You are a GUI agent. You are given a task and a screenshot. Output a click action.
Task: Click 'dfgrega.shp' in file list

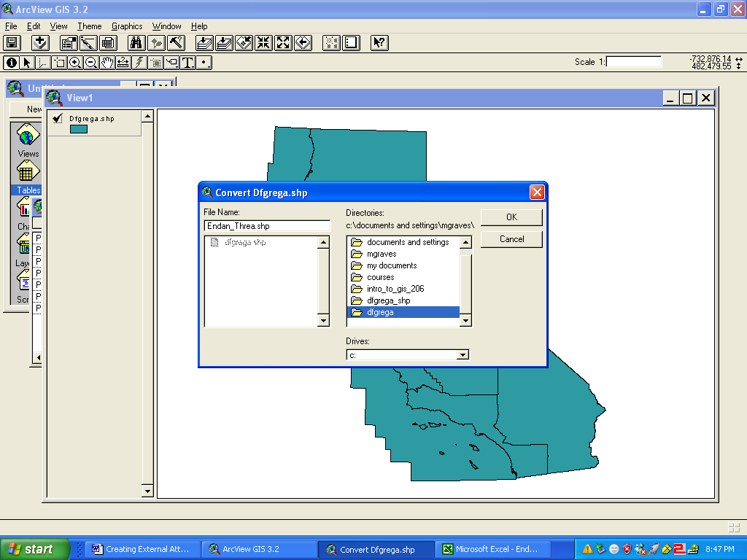point(245,242)
